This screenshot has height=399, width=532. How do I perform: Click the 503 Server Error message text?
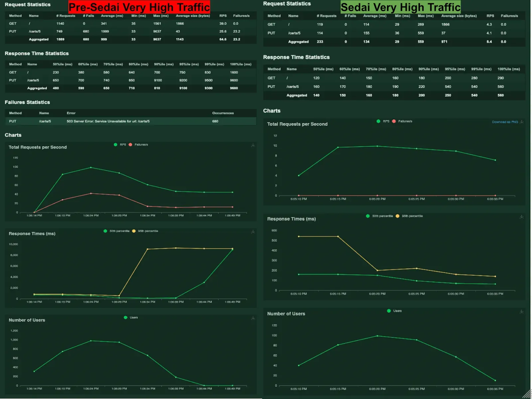[x=108, y=121]
